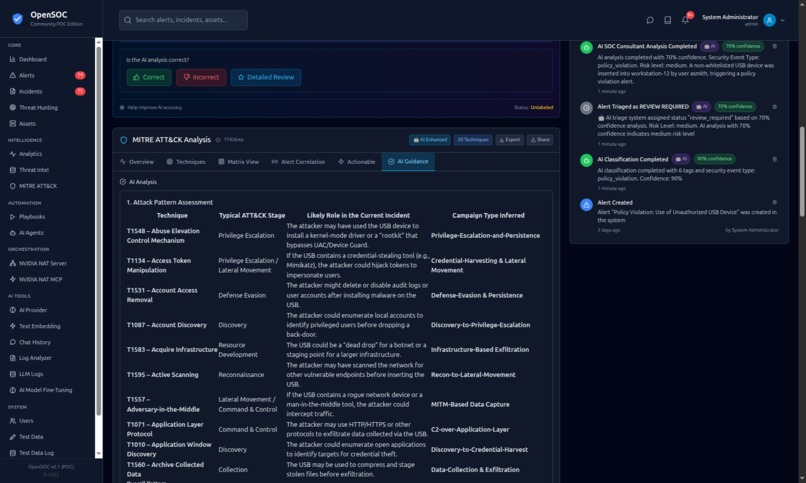Open the chat bubble icon in header
The width and height of the screenshot is (806, 483).
pyautogui.click(x=650, y=20)
